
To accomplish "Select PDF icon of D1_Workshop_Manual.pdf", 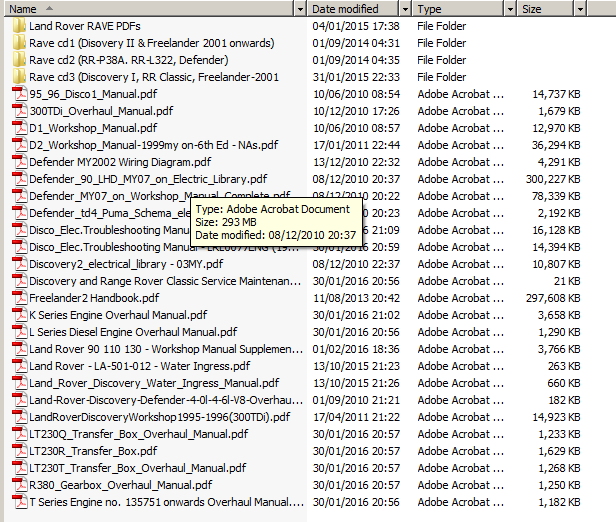I will [19, 128].
